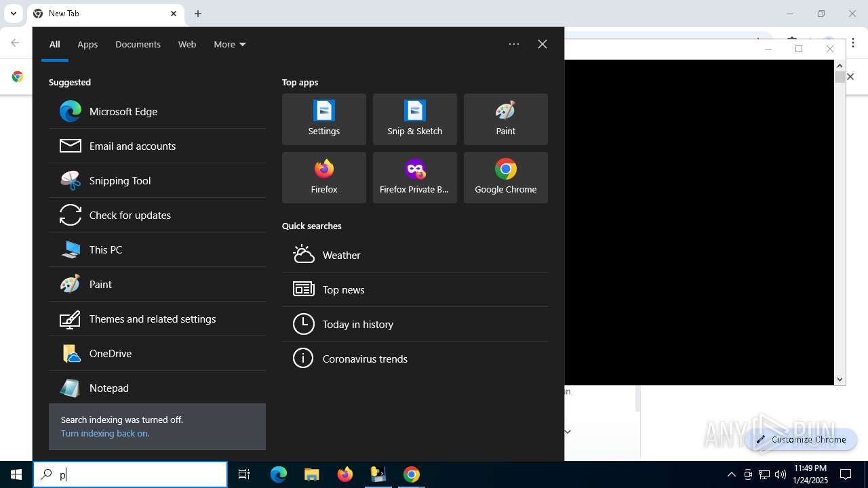Screen dimensions: 868x488
Task: Open This PC from Suggested
Action: coord(157,249)
